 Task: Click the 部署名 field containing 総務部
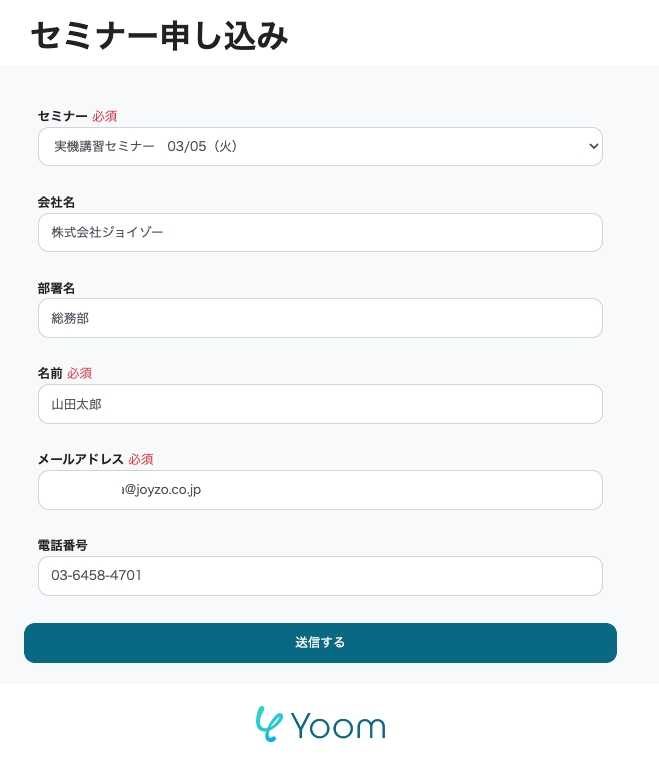[320, 318]
